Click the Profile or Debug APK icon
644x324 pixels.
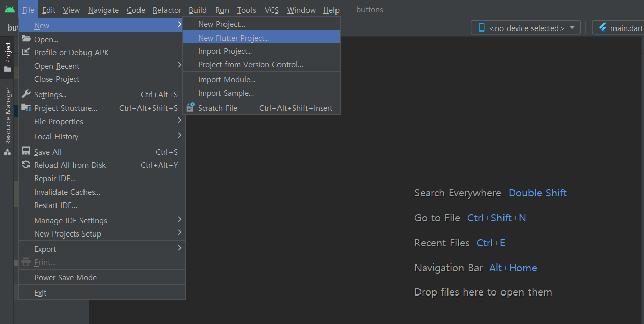[x=26, y=52]
